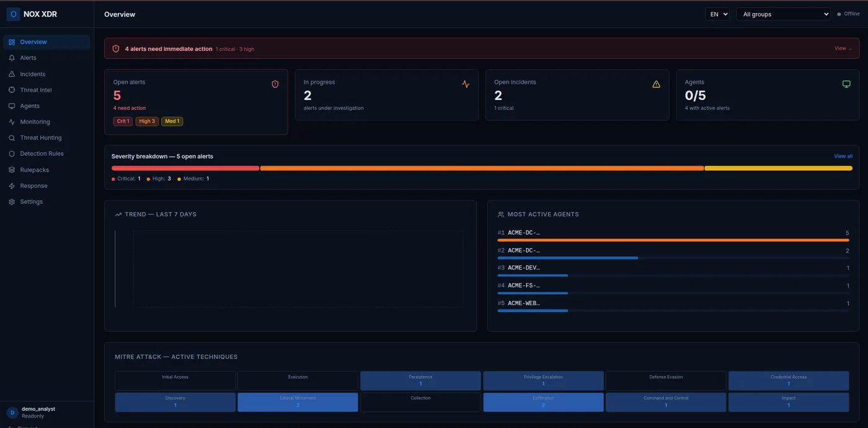Click the Response lightning icon

(x=12, y=186)
